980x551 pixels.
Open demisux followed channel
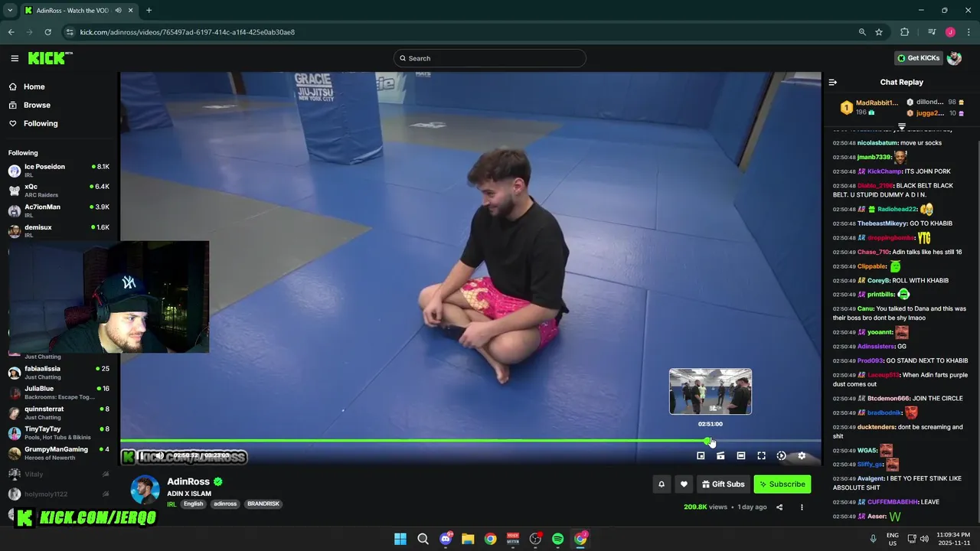59,230
